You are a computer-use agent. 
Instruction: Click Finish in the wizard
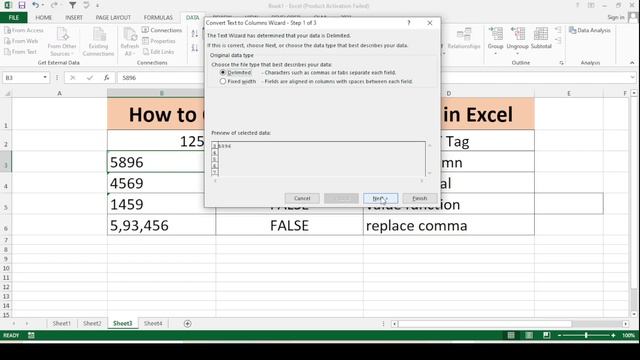(420, 198)
